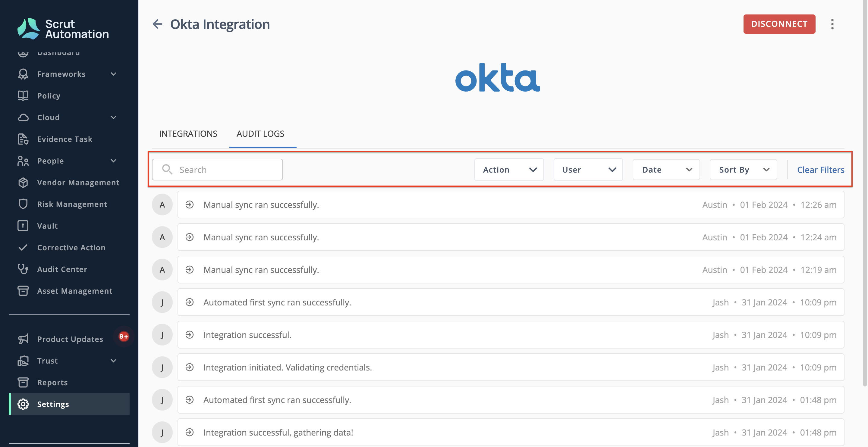Click the page vertical scrollbar
The width and height of the screenshot is (868, 447).
865,194
